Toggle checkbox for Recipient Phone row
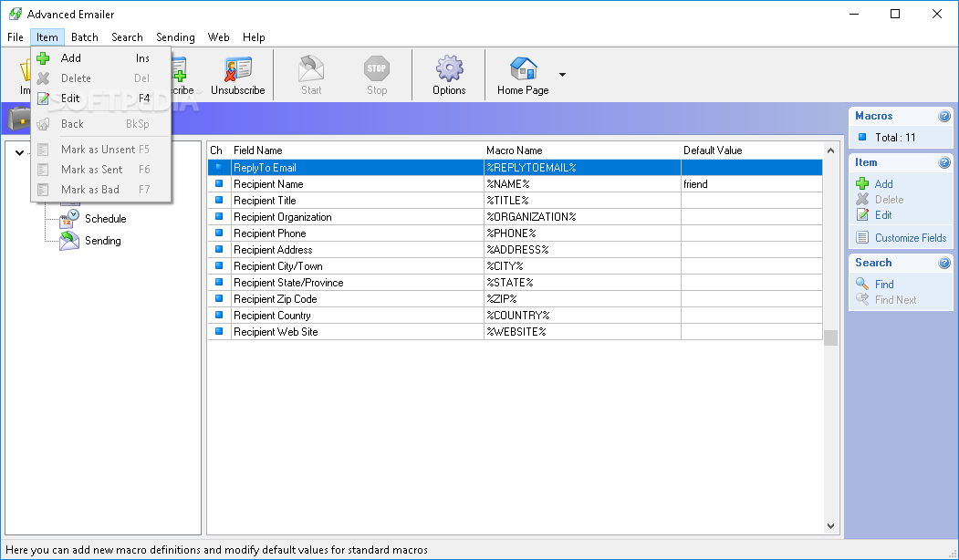The width and height of the screenshot is (959, 560). (x=218, y=233)
